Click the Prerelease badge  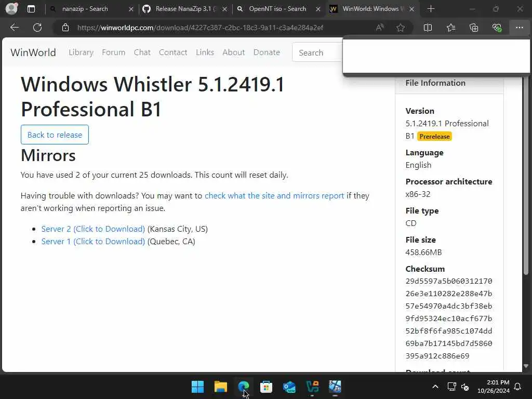coord(434,137)
